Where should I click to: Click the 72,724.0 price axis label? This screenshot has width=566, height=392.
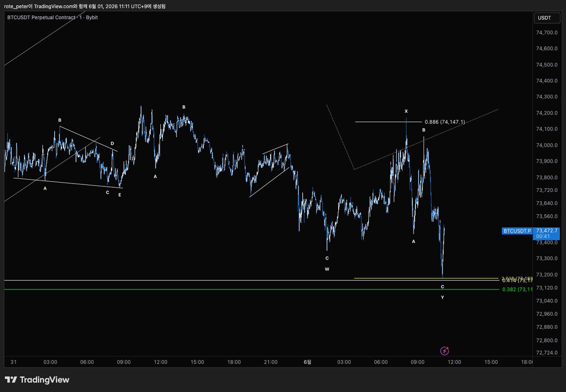click(546, 353)
